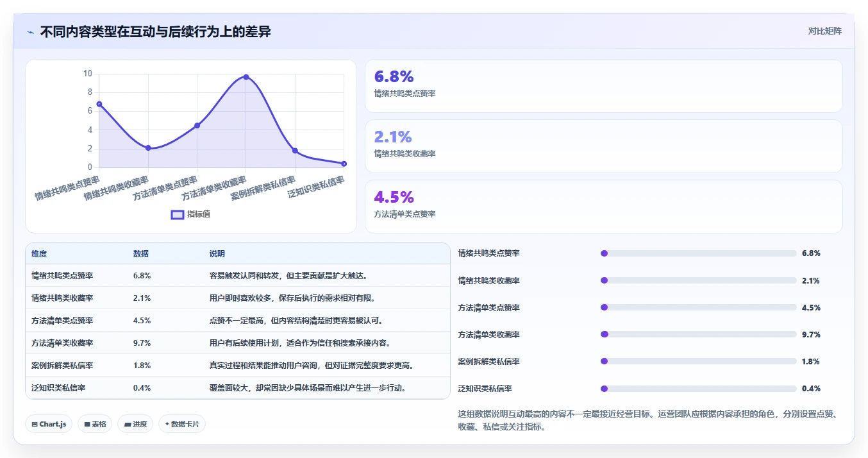Click the table cell 情绪共鸣类点赞率
This screenshot has height=458, width=868.
[62, 276]
